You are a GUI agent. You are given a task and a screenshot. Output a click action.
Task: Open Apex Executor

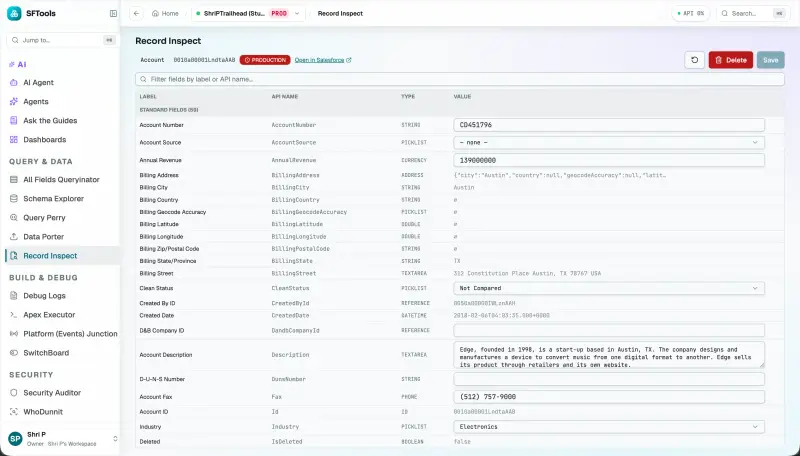(x=49, y=315)
